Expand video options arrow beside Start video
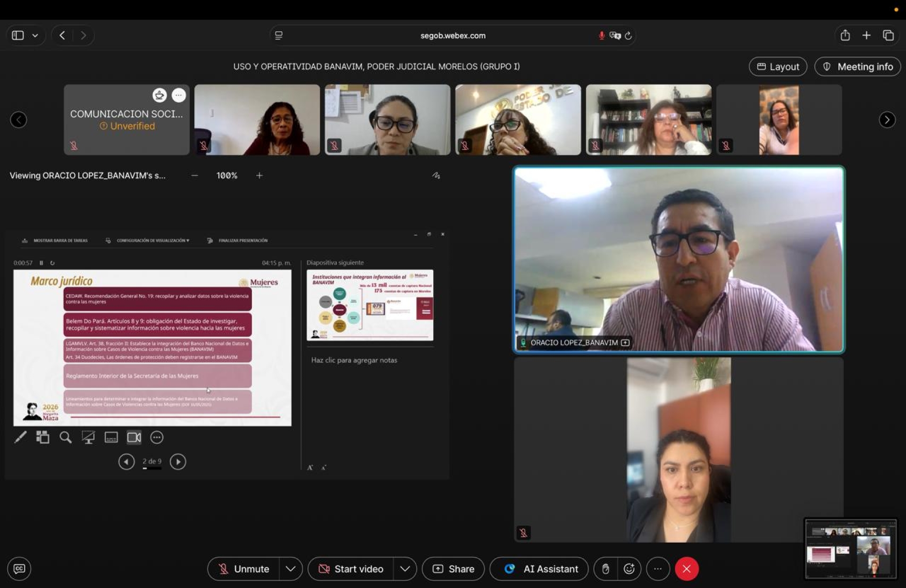906x588 pixels. pos(405,569)
